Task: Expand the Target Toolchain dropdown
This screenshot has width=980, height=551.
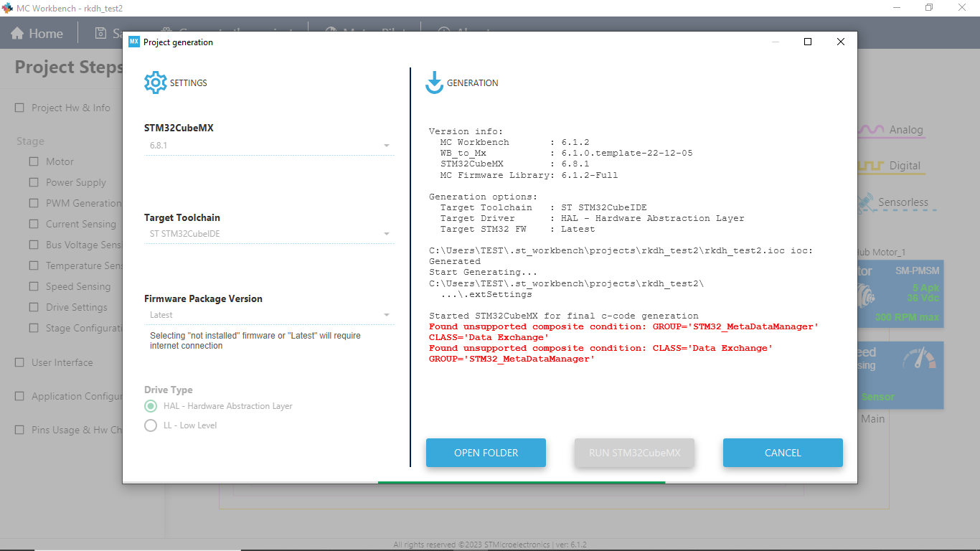Action: [386, 233]
